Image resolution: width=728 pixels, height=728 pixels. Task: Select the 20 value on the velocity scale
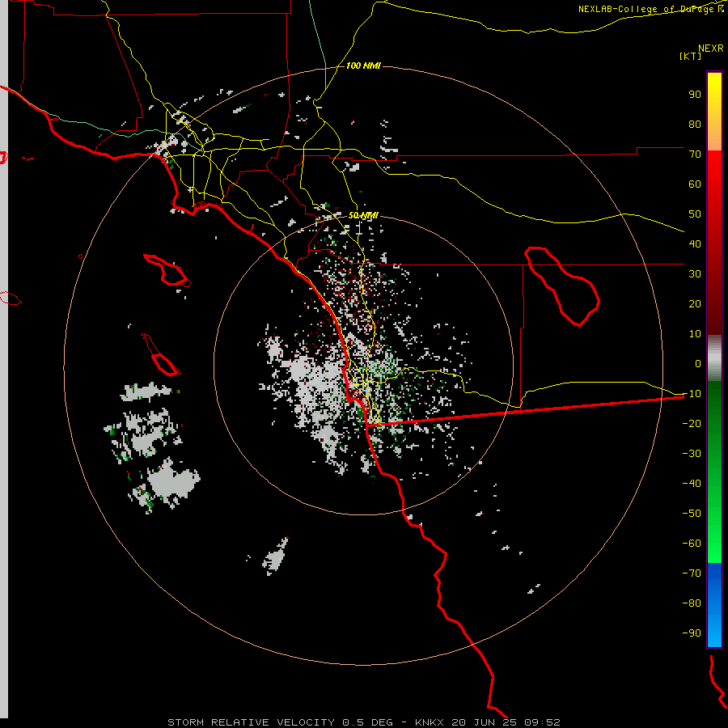click(695, 303)
